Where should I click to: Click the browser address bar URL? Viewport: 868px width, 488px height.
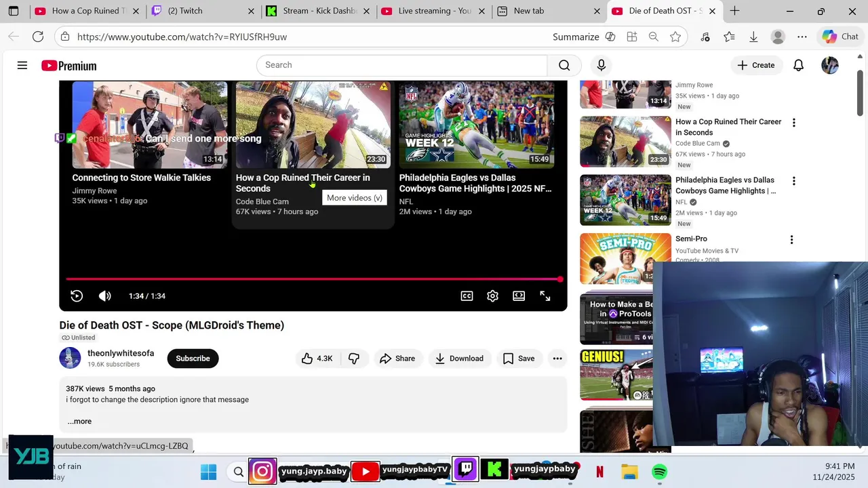182,37
